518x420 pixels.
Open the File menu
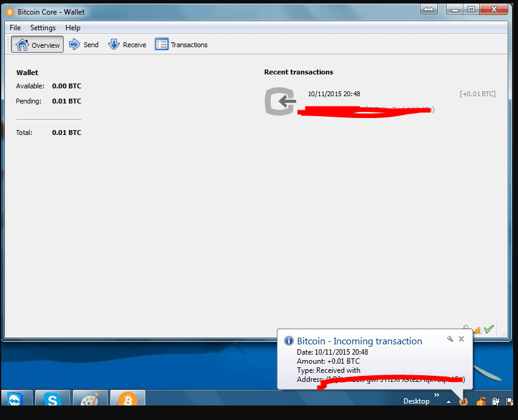pos(15,28)
